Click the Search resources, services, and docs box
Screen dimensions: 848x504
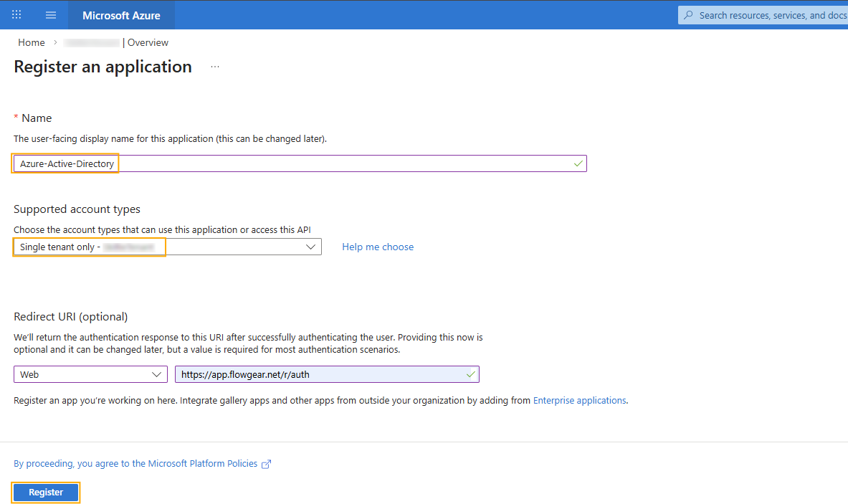coord(771,15)
